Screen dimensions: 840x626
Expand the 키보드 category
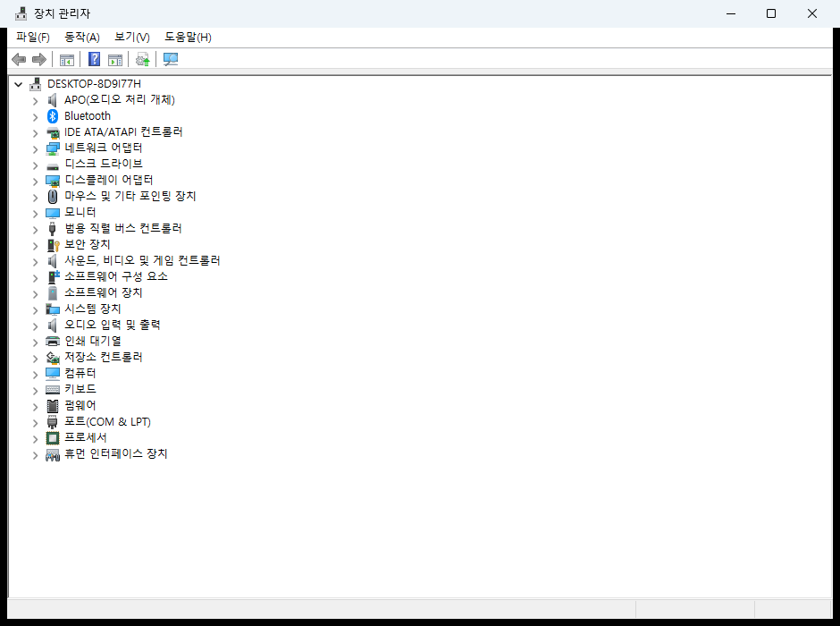click(36, 390)
